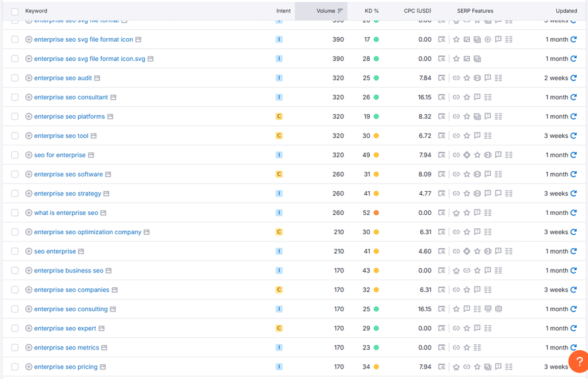
Task: Check the checkbox for enterprise seo strategy
Action: pos(15,193)
